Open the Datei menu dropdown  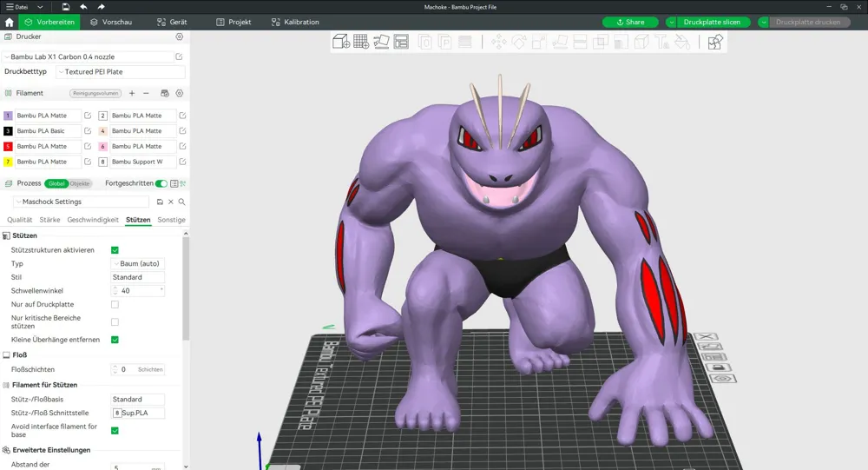pos(24,7)
